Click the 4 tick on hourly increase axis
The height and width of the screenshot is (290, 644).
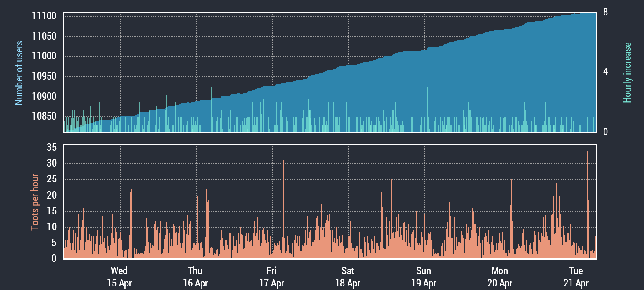click(605, 72)
